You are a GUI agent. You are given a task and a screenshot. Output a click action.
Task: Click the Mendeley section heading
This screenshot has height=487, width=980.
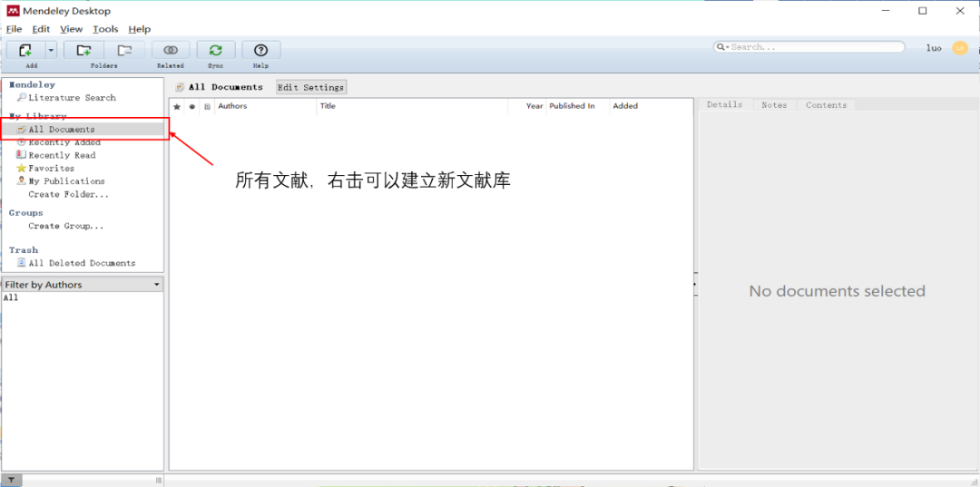[32, 84]
